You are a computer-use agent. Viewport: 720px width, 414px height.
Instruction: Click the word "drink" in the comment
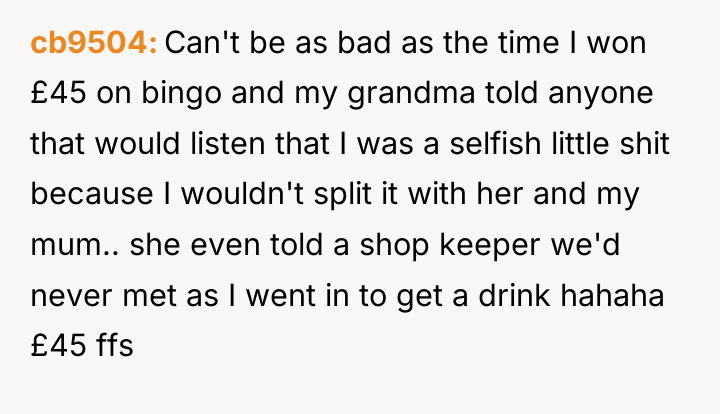pos(514,295)
